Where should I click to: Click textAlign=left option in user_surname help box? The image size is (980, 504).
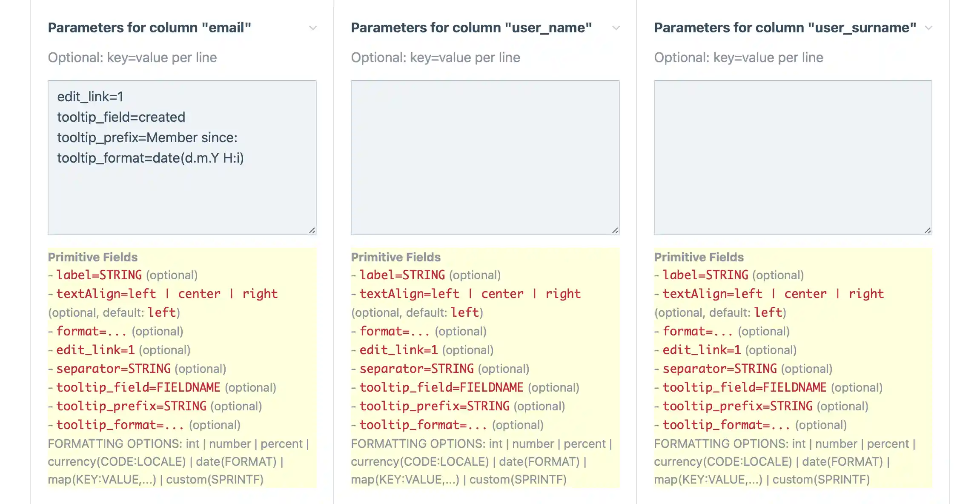pos(713,293)
